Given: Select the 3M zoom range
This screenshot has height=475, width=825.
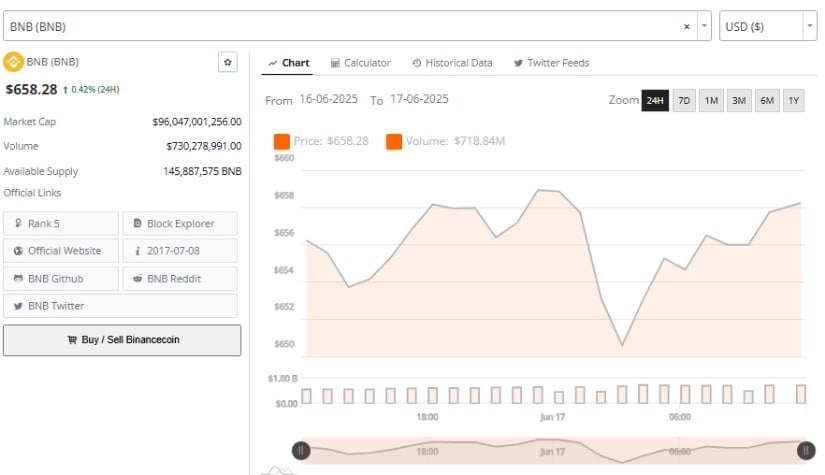Looking at the screenshot, I should point(739,100).
